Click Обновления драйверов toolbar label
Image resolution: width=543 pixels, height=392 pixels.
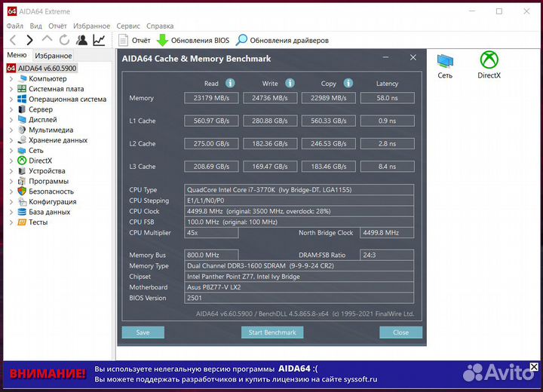click(289, 41)
